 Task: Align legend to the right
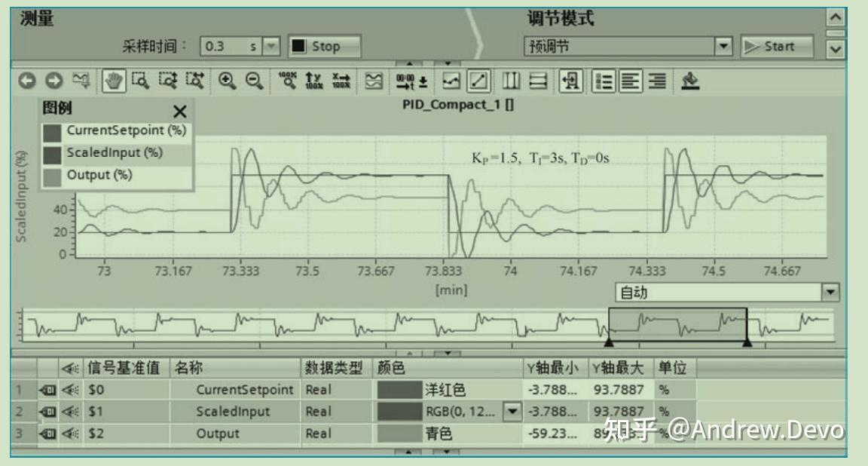point(657,81)
